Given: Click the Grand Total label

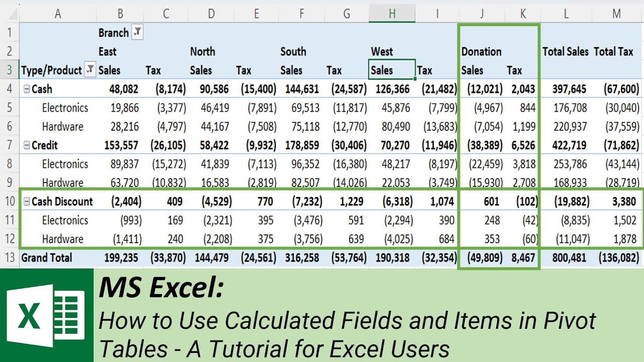Looking at the screenshot, I should point(46,258).
